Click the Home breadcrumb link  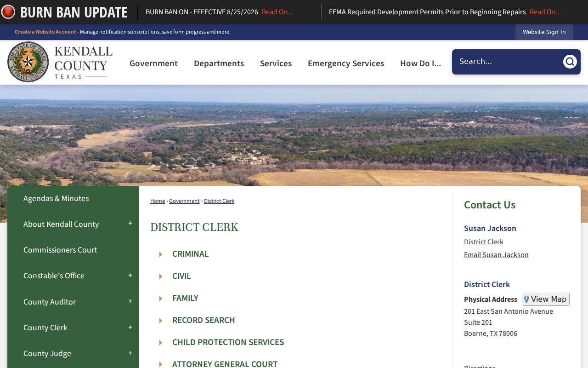158,201
